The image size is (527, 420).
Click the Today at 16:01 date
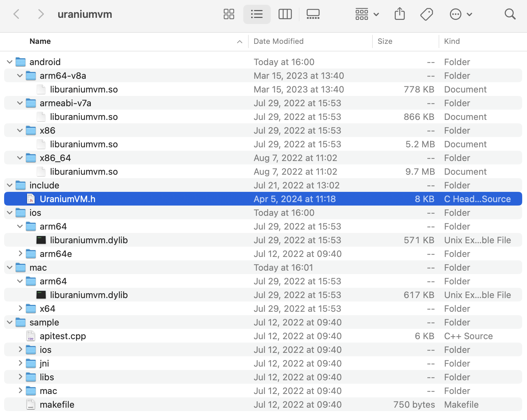coord(283,268)
